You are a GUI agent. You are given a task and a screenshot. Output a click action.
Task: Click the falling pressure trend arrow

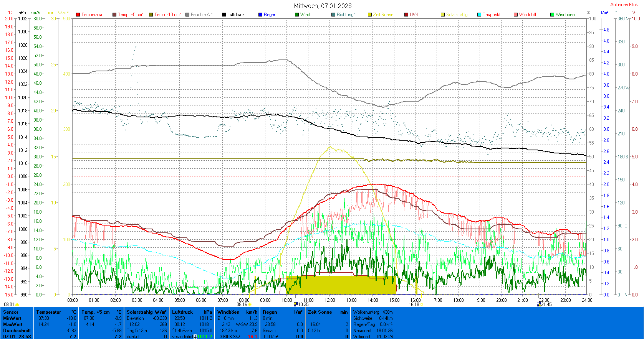[x=195, y=337]
